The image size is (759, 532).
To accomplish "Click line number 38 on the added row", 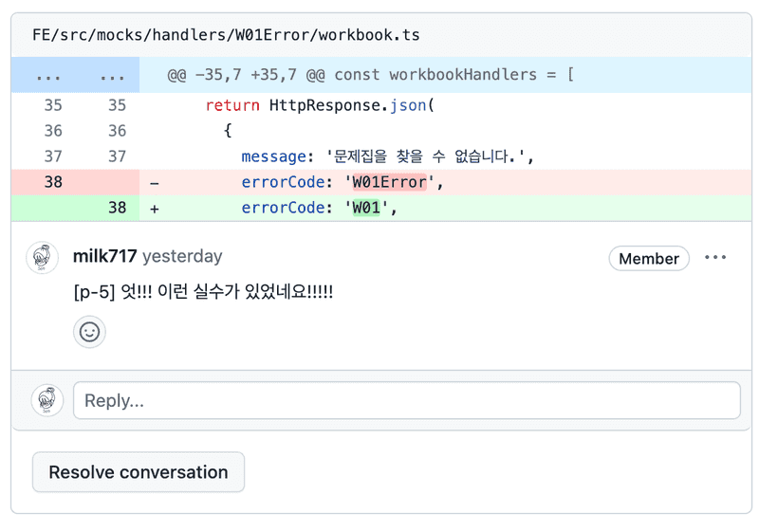I will 117,208.
